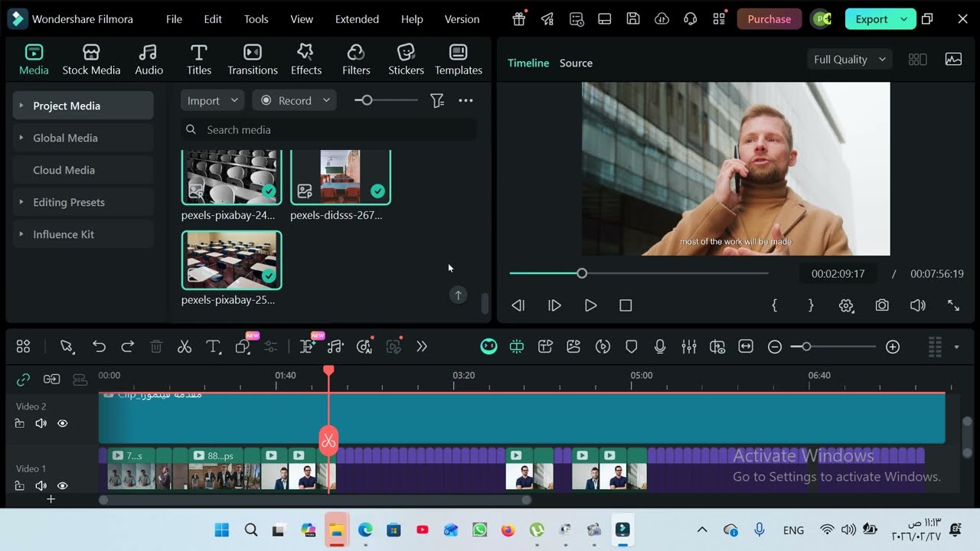Open the Record dropdown

coord(295,100)
